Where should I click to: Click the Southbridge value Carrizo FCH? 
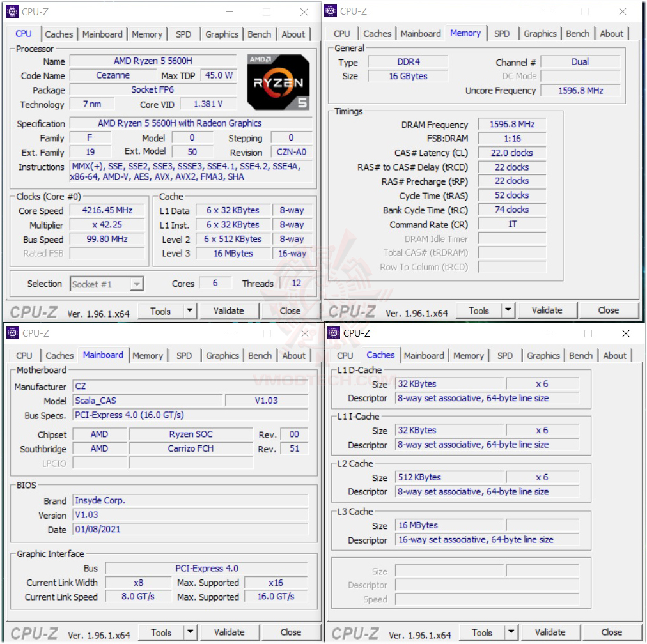point(191,448)
